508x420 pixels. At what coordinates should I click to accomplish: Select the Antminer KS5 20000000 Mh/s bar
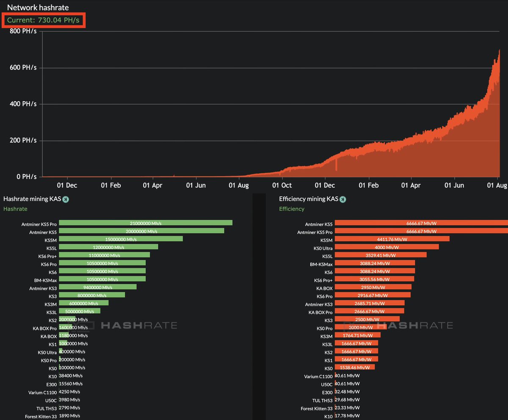pyautogui.click(x=141, y=231)
